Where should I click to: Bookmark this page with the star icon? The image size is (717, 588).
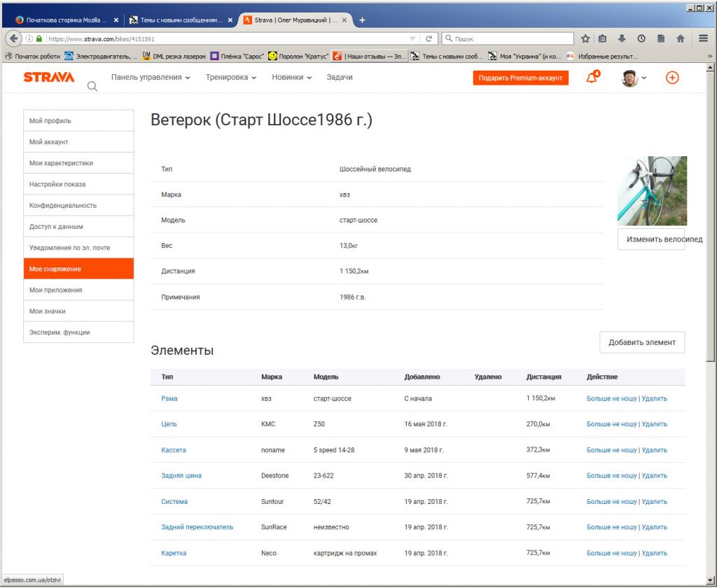[x=585, y=39]
